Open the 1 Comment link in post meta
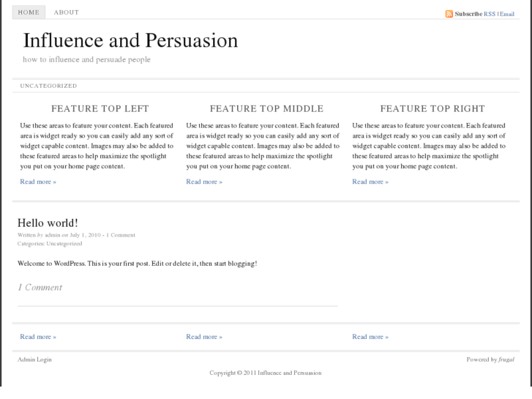532x399 pixels. (121, 235)
